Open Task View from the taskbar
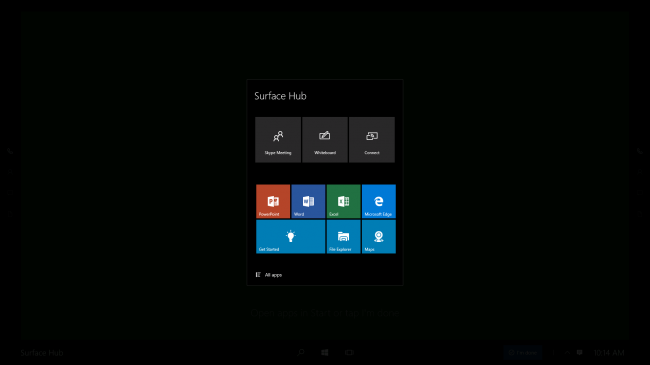This screenshot has height=365, width=650. (349, 353)
